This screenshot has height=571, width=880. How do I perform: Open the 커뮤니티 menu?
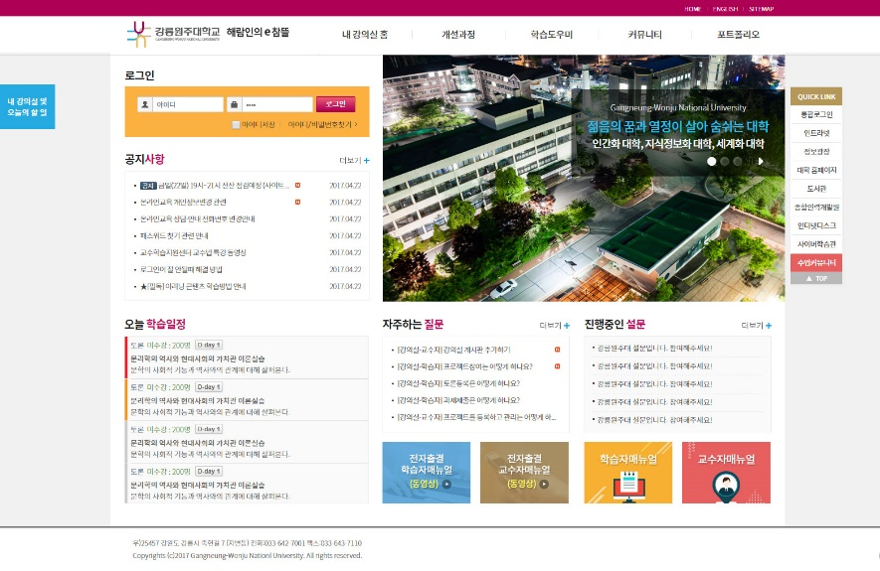tap(644, 34)
